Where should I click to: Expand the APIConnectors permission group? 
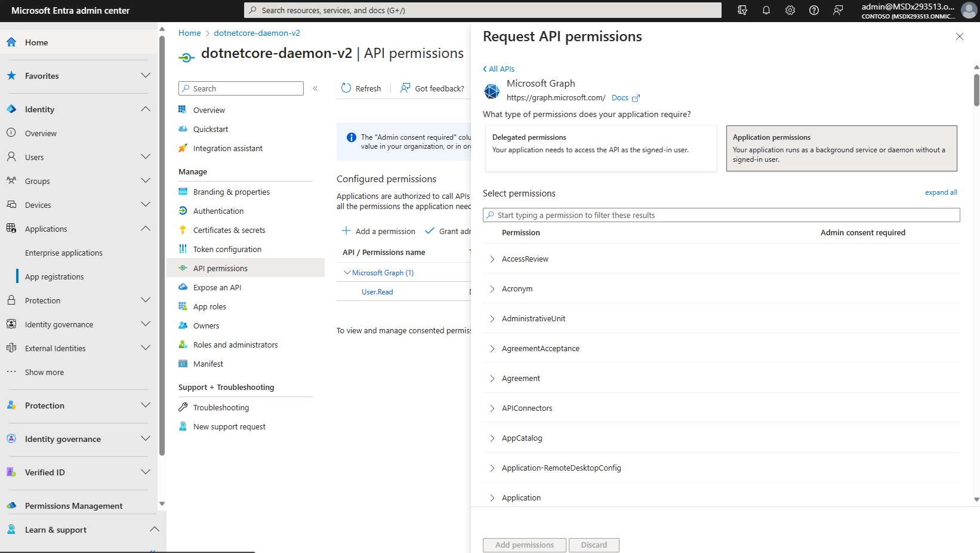492,408
